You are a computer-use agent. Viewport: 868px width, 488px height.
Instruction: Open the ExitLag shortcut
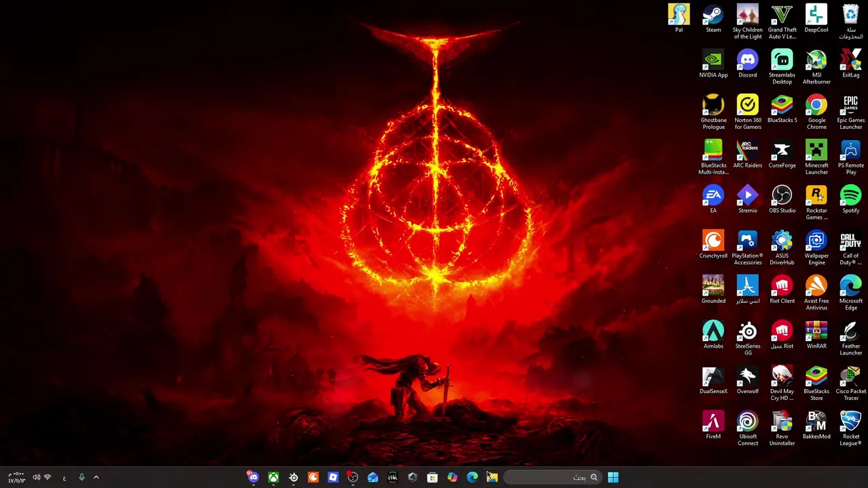point(851,64)
